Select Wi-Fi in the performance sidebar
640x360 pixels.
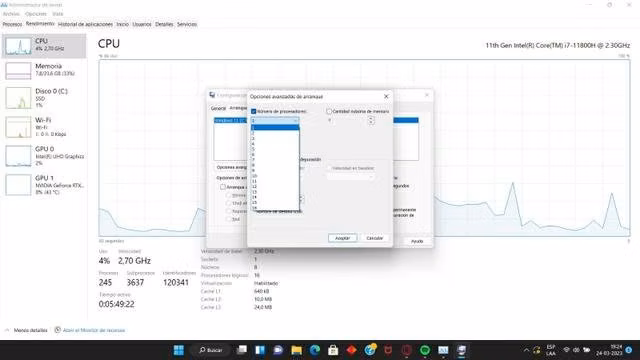(44, 127)
